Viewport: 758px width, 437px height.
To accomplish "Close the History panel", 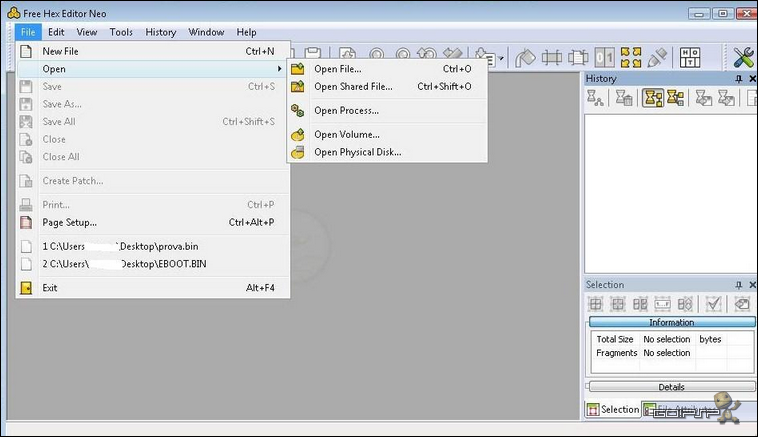I will click(x=752, y=79).
